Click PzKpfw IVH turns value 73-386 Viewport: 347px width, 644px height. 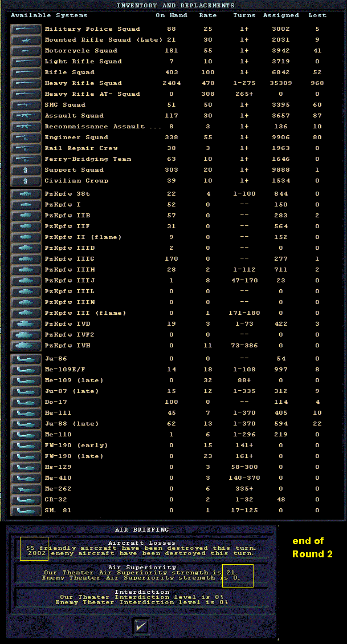[x=244, y=346]
